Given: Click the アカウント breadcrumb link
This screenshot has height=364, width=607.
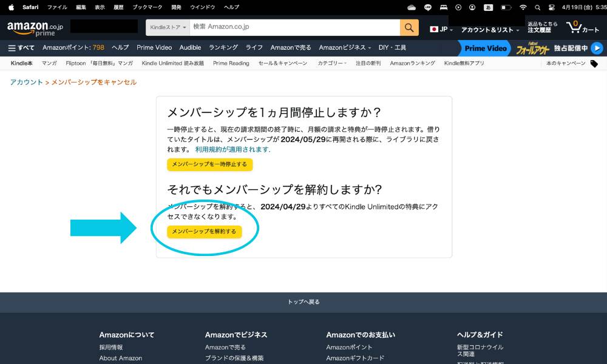Looking at the screenshot, I should 26,82.
